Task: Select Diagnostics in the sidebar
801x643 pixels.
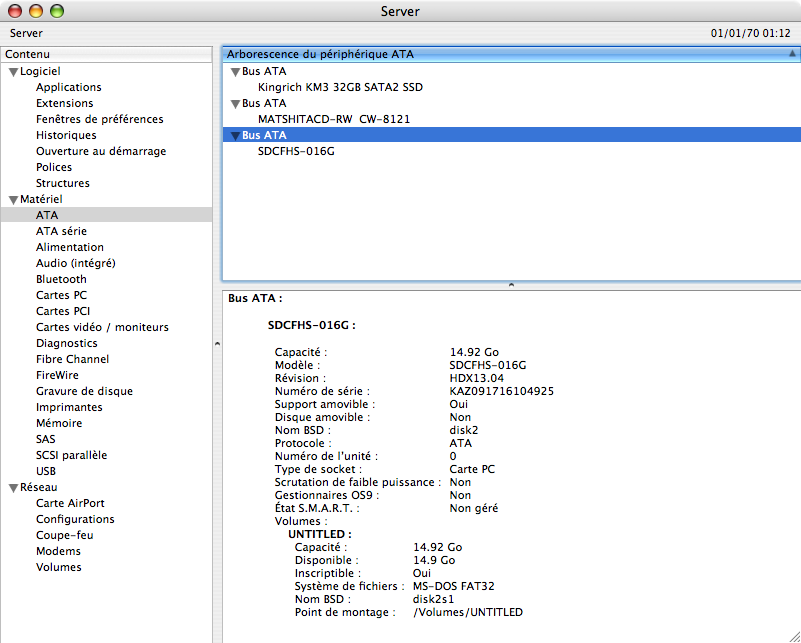Action: point(66,343)
